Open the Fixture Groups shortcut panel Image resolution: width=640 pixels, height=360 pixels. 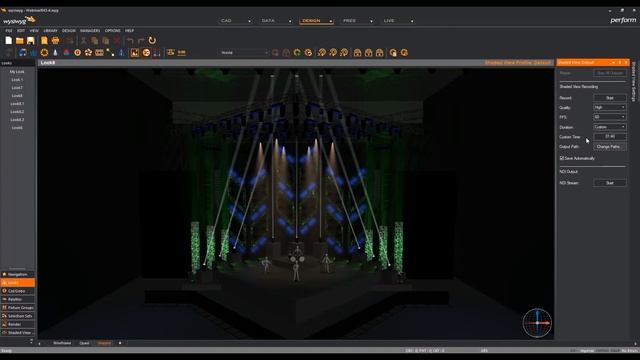[18, 307]
